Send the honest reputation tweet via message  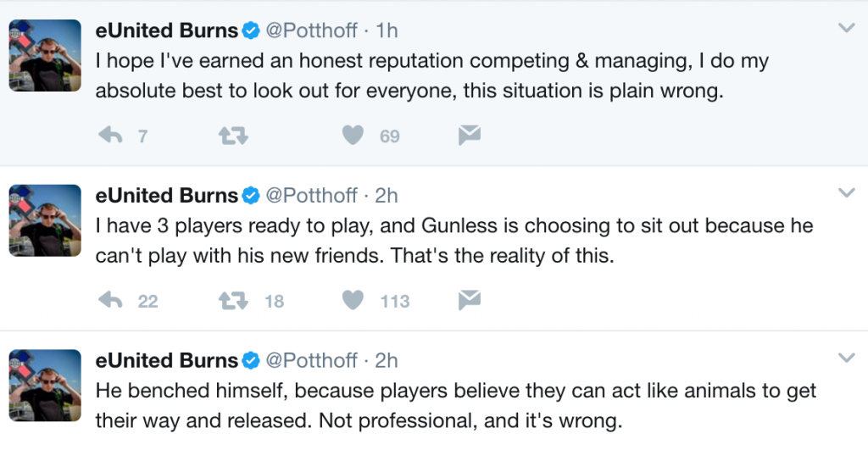(470, 135)
